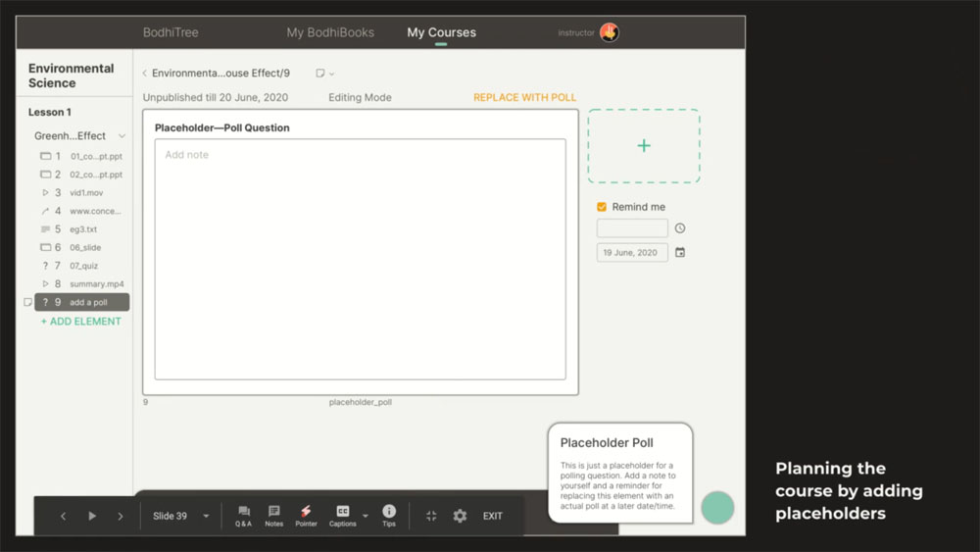Screen dimensions: 980x552
Task: Open the Notes tool
Action: point(274,516)
